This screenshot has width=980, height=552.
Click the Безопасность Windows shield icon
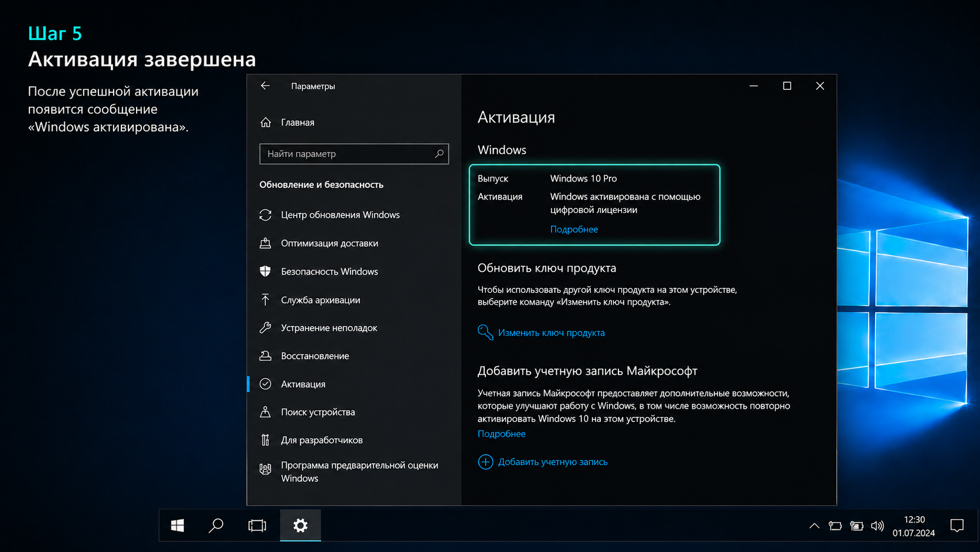266,271
